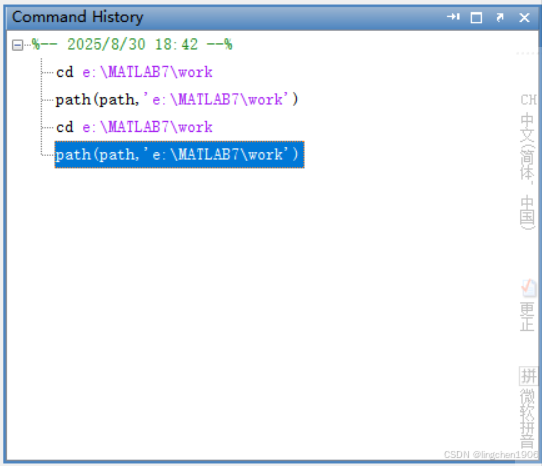The width and height of the screenshot is (542, 466).
Task: Undock the Command History panel with the arrow icon
Action: pyautogui.click(x=500, y=17)
